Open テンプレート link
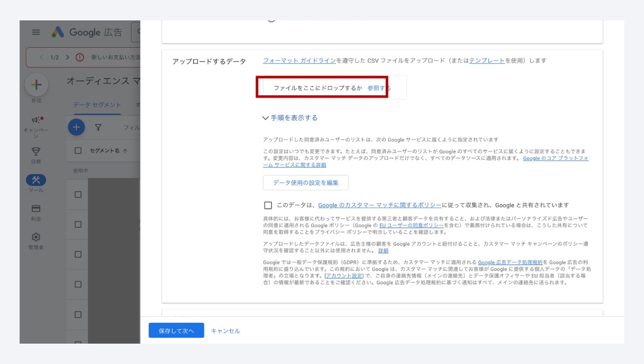Viewport: 644px width, 364px height. [x=487, y=61]
